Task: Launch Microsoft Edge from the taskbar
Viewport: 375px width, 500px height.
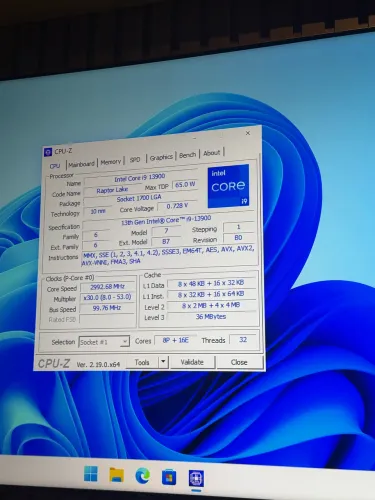Action: (142, 476)
